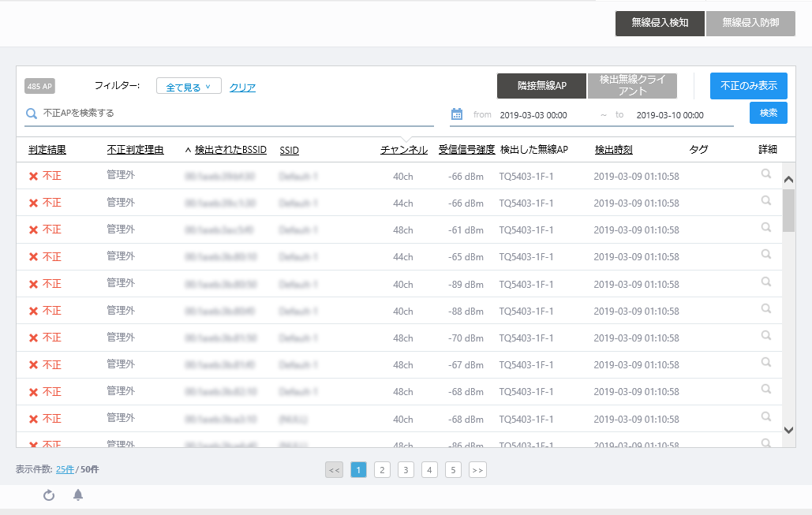Switch to 無線侵入防御 tab

(750, 24)
